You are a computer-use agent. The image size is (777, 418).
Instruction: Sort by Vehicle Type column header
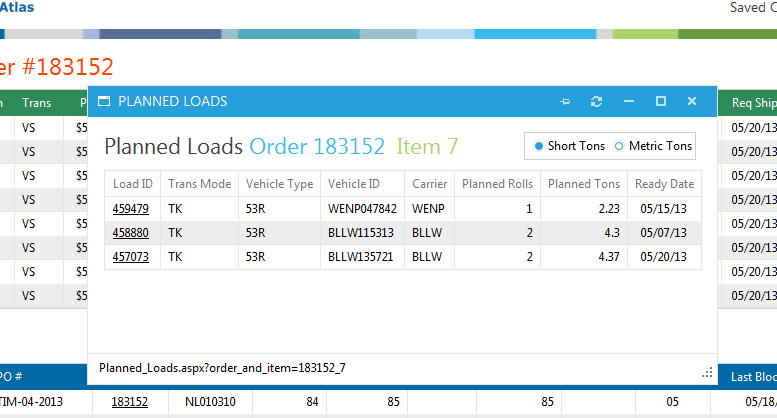279,184
